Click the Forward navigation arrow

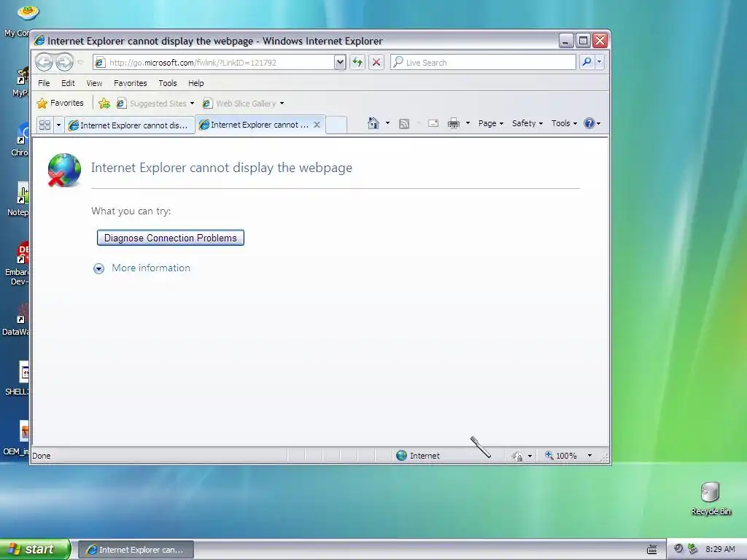[x=64, y=62]
